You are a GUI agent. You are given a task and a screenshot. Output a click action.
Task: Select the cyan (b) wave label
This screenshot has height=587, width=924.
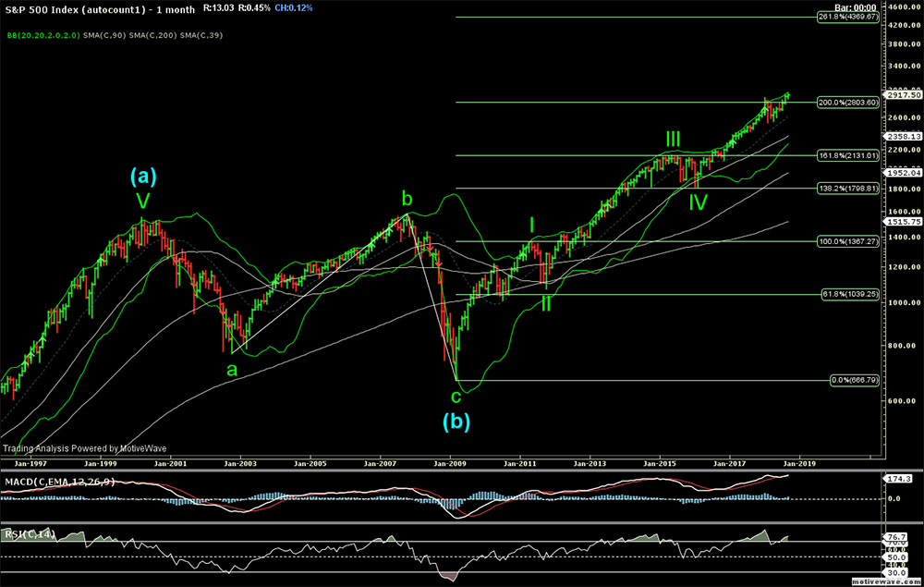456,422
